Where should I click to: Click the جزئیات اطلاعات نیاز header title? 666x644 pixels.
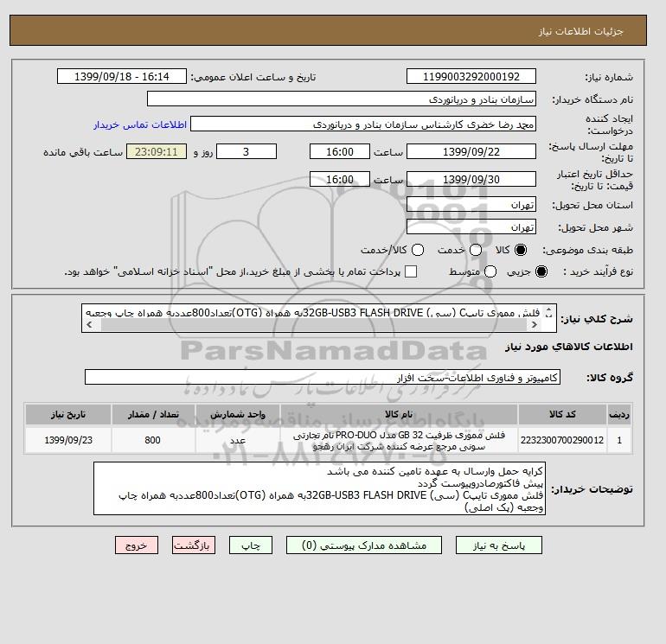pyautogui.click(x=580, y=31)
